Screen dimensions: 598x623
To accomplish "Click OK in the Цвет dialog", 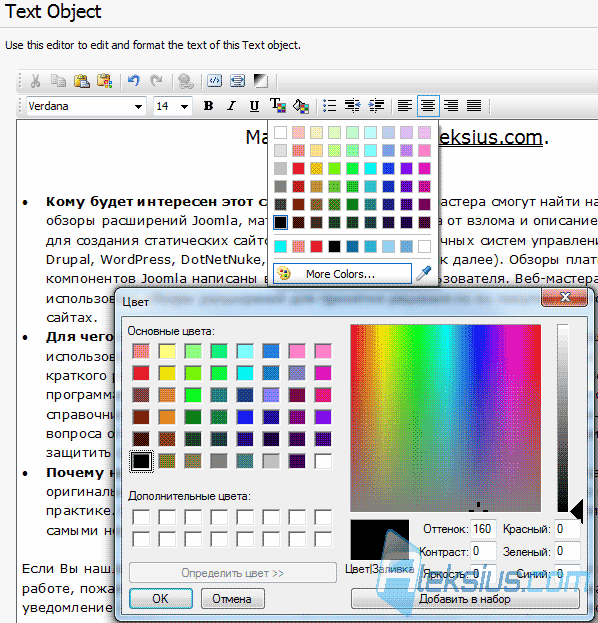I will click(x=161, y=598).
